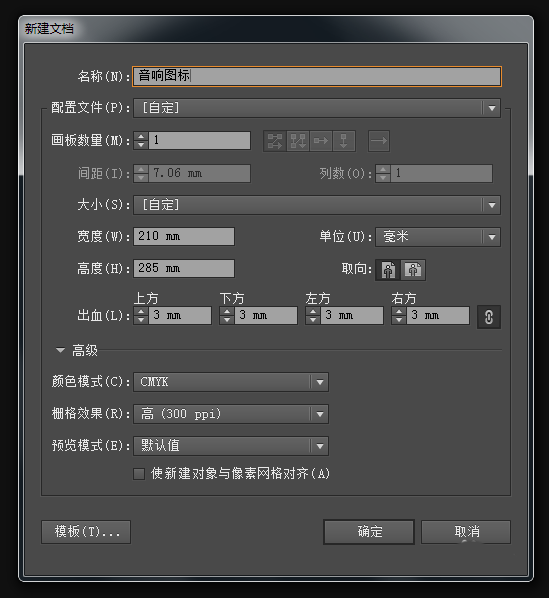Click the 间距 spacing field 7.06 mm
This screenshot has width=549, height=598.
[x=199, y=174]
